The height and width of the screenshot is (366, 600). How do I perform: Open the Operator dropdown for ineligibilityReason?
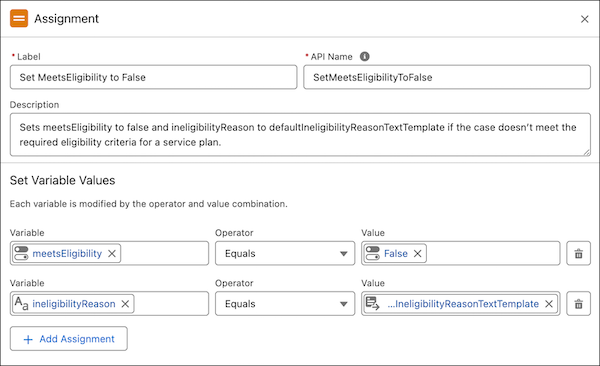[x=285, y=304]
